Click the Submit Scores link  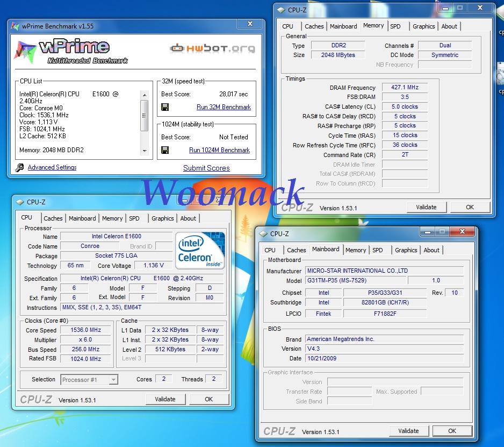click(x=206, y=168)
